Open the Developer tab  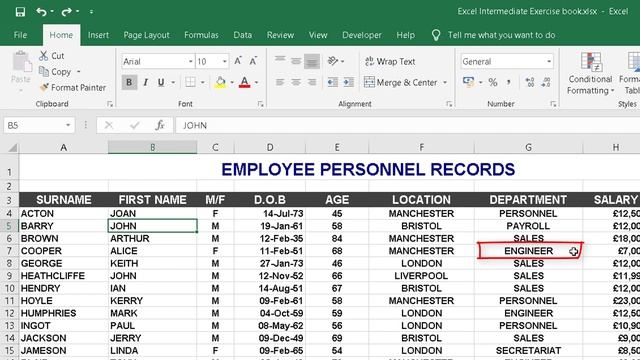(x=362, y=35)
